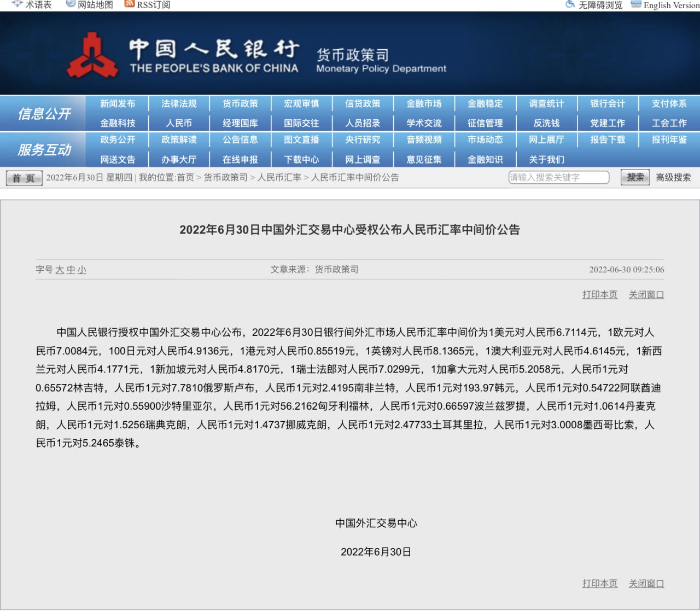Click the 首页 home button

click(24, 178)
